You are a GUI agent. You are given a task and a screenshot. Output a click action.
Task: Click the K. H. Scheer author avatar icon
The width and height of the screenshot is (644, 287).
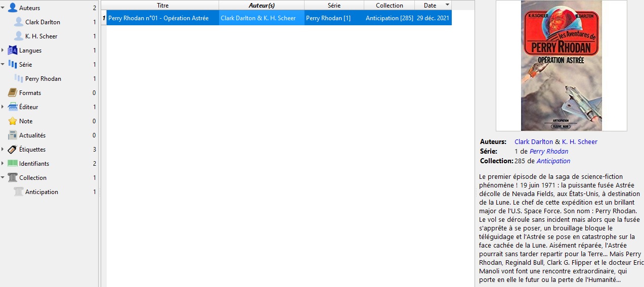[x=19, y=36]
